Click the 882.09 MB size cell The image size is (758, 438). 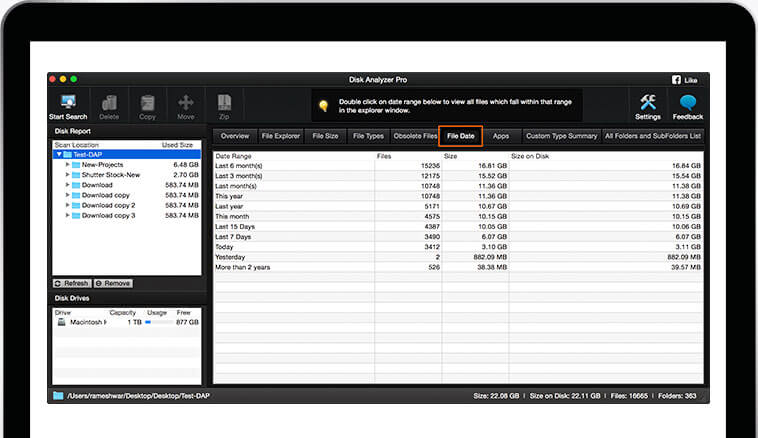pos(490,257)
